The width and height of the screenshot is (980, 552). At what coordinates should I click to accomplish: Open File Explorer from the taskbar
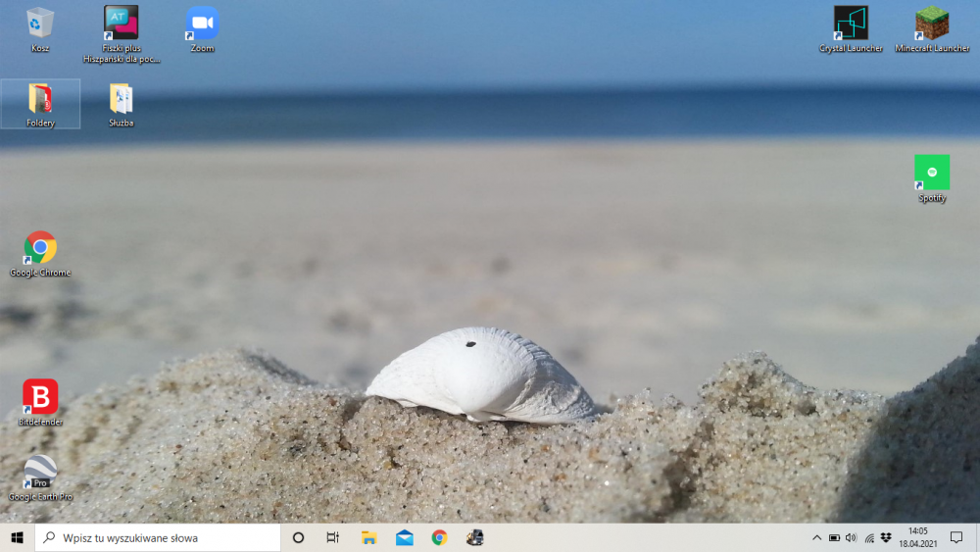tap(369, 537)
